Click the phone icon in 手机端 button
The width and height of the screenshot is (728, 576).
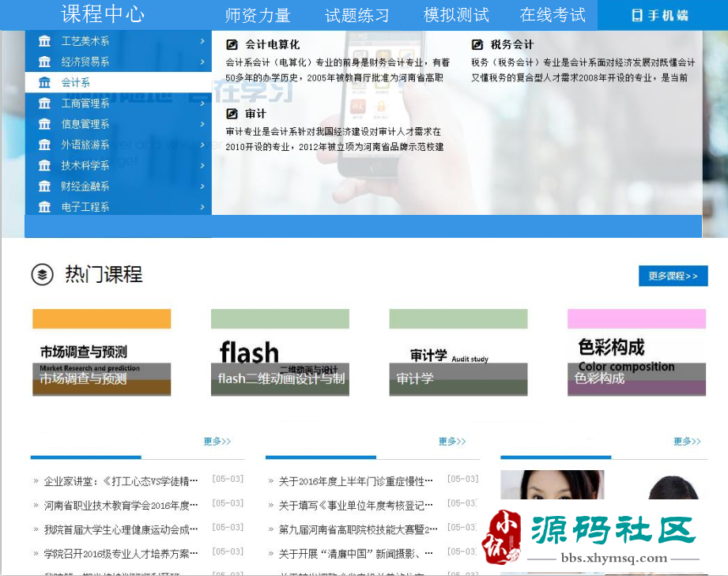coord(637,15)
